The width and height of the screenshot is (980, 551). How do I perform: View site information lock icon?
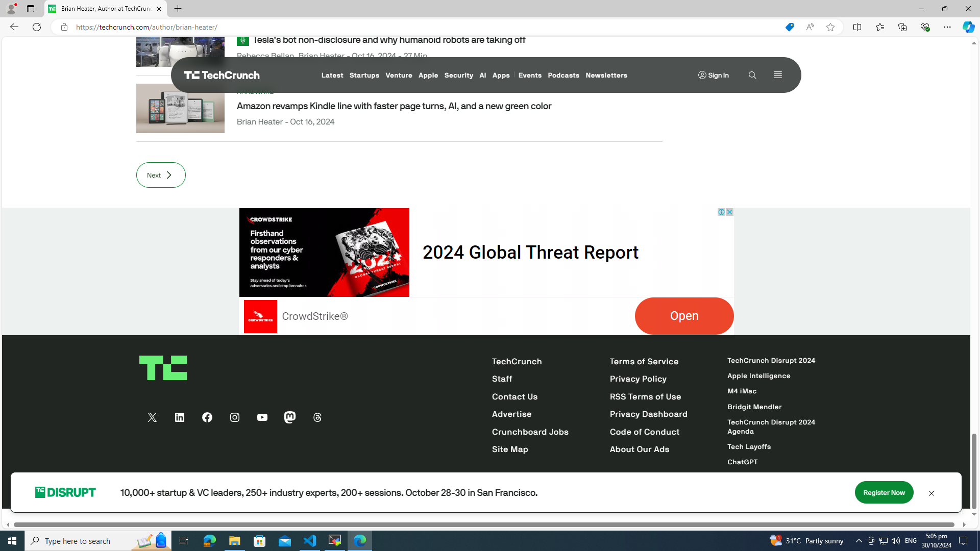pos(64,27)
